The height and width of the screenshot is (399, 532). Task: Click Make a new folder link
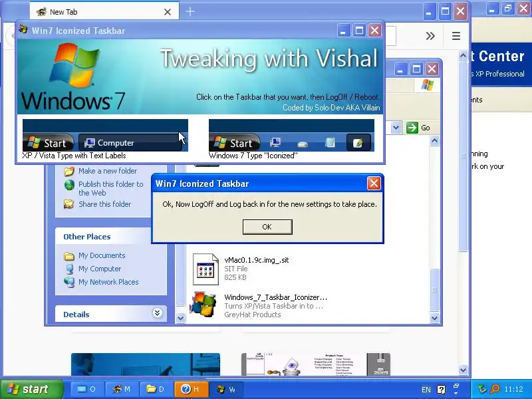tap(108, 171)
